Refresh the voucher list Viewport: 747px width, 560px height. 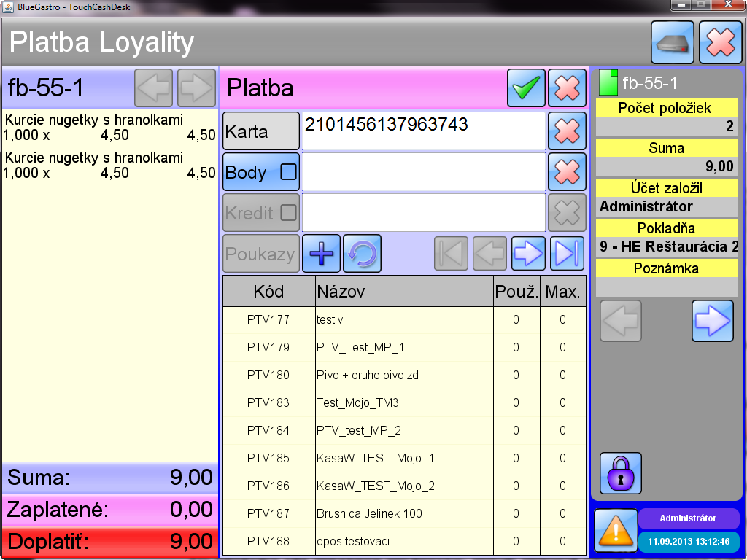(362, 254)
